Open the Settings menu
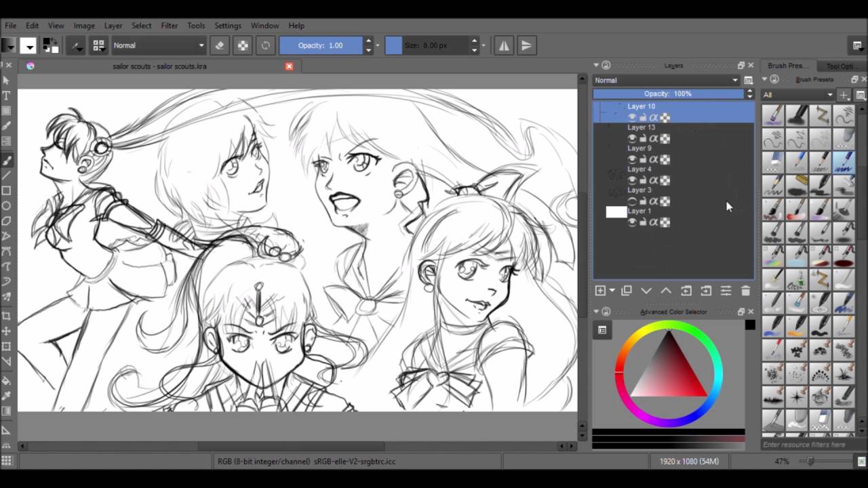The width and height of the screenshot is (868, 488). tap(228, 26)
